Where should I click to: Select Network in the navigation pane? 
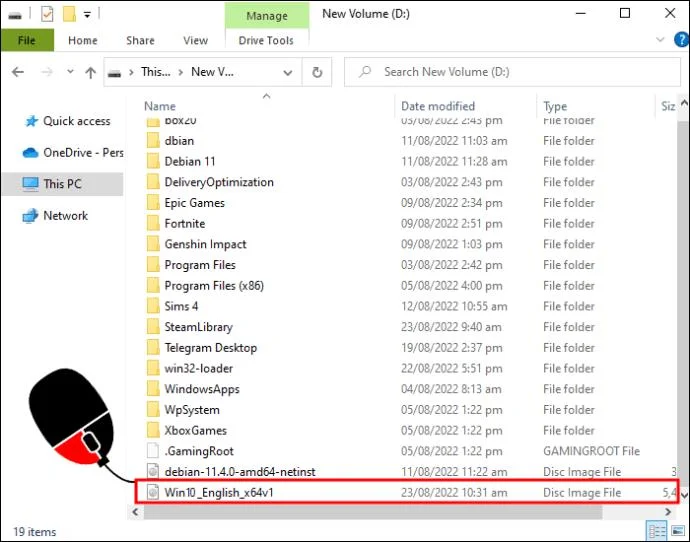55,216
